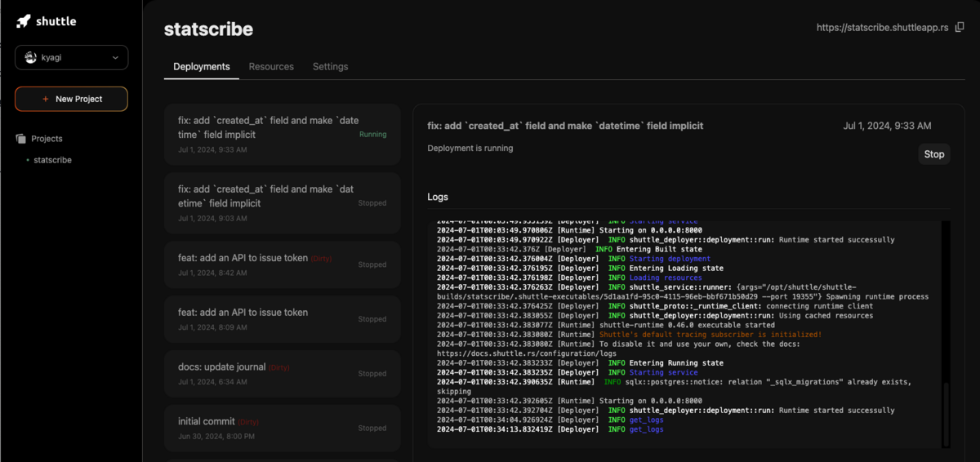Click 'shuttle-runtime 0.46.0 executable started' log line
Image resolution: width=980 pixels, height=462 pixels.
(688, 325)
